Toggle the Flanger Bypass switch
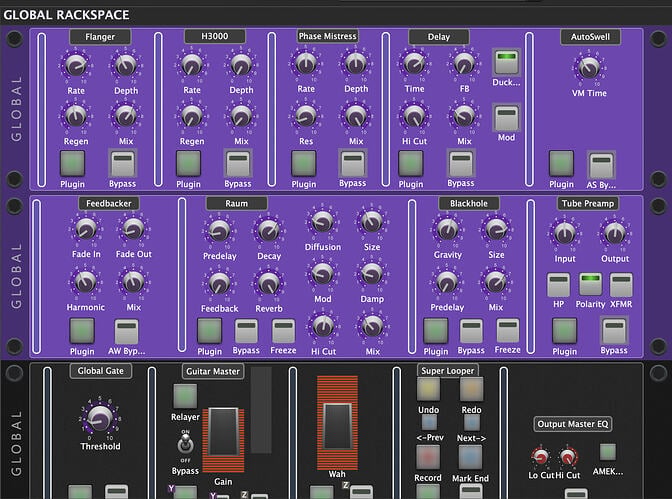Screen dimensions: 672x499 click(123, 163)
